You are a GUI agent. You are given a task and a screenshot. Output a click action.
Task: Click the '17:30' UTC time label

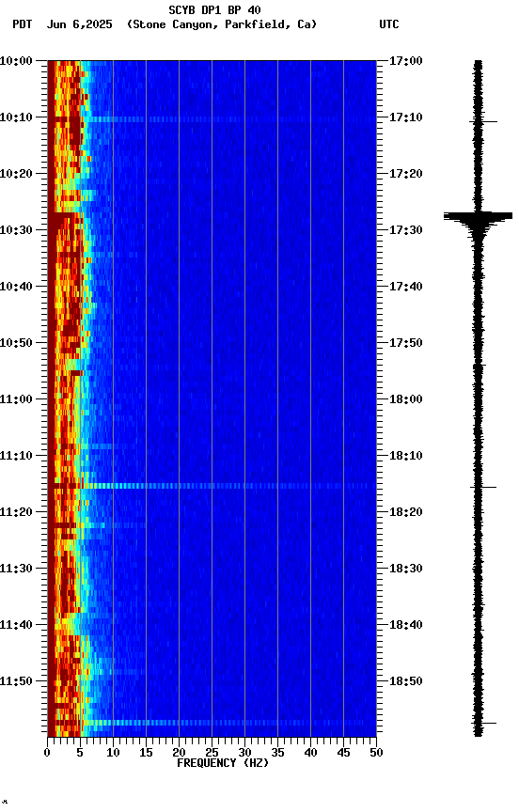(x=406, y=230)
